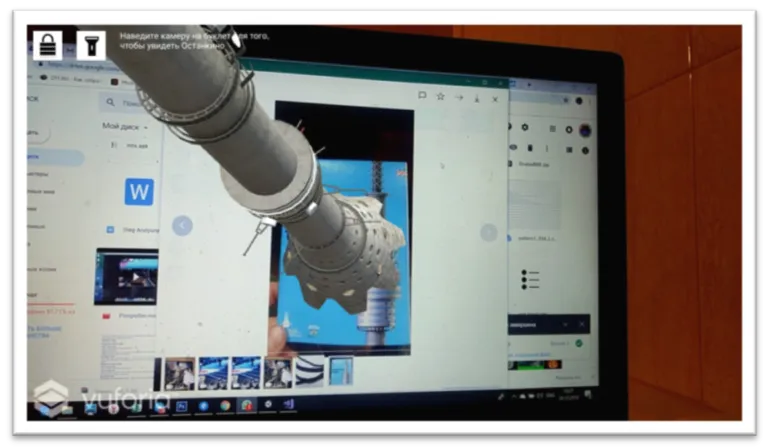This screenshot has width=766, height=447.
Task: Close the image viewer with the X
Action: (x=495, y=99)
